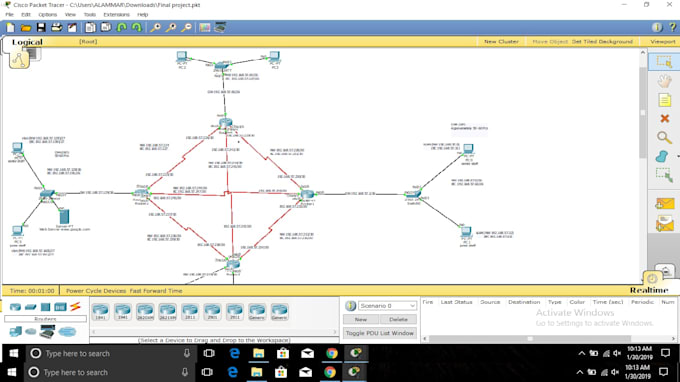Pick the Place Note tool
The height and width of the screenshot is (382, 680).
664,100
